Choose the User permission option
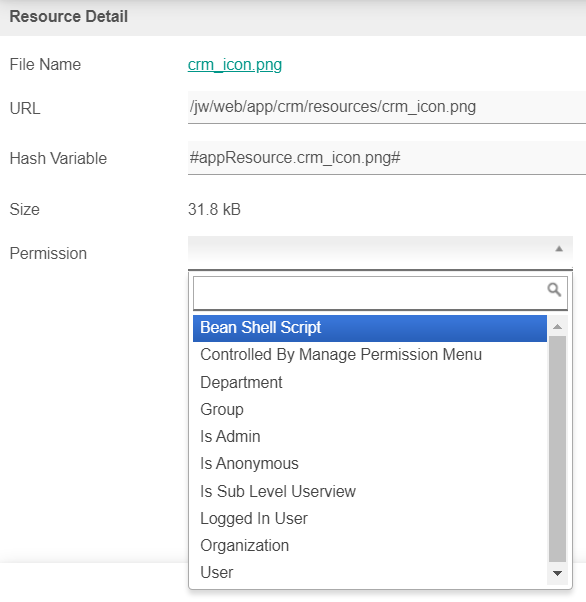The width and height of the screenshot is (586, 602). point(370,573)
